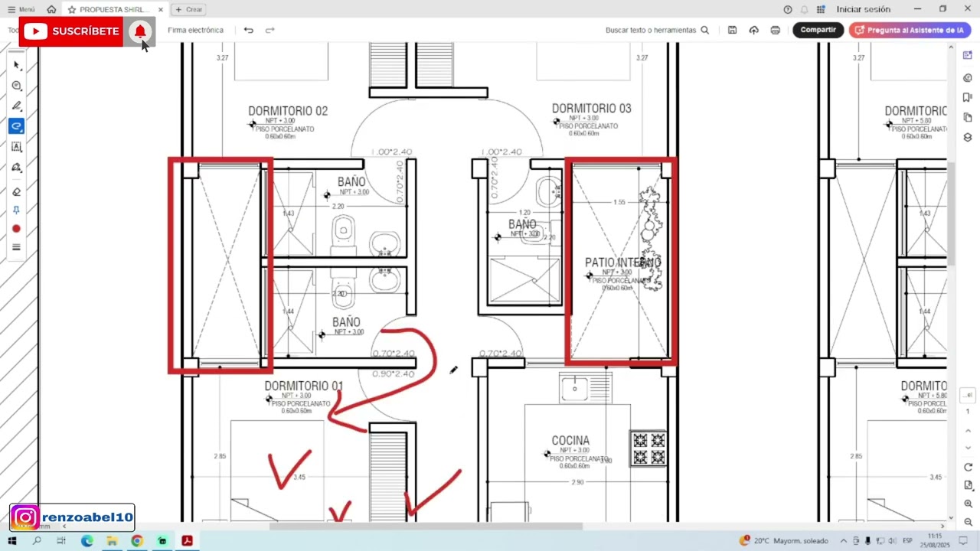980x551 pixels.
Task: Open the notifications bell in title bar
Action: pyautogui.click(x=805, y=9)
